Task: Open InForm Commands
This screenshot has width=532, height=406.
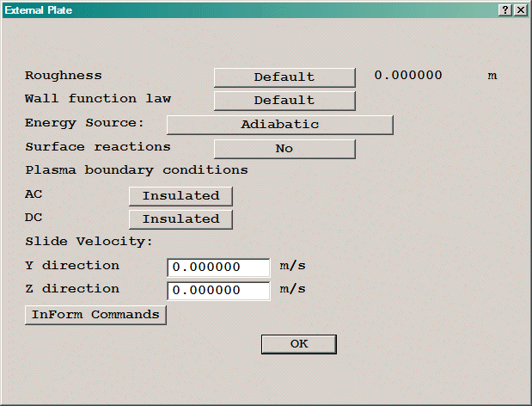Action: 95,315
